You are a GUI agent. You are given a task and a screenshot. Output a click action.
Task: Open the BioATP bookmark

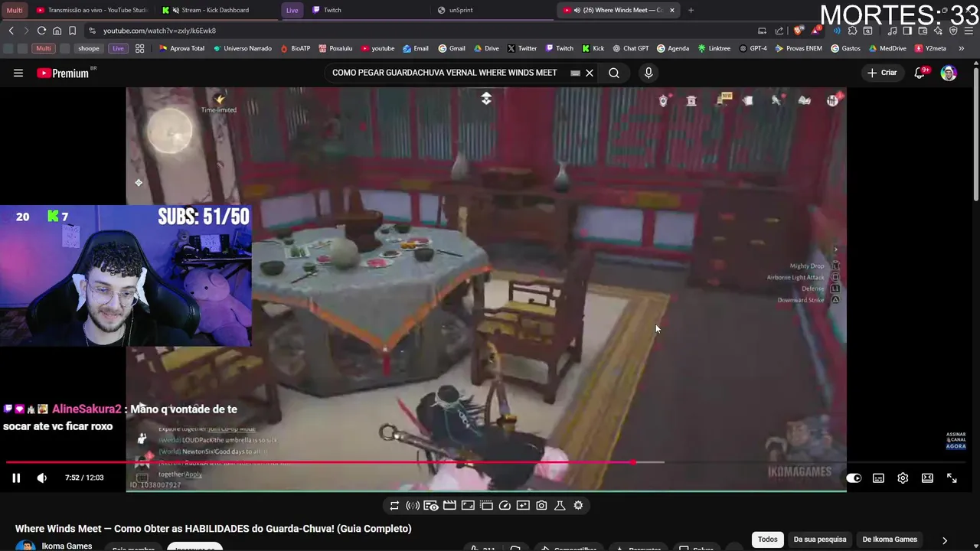(295, 48)
